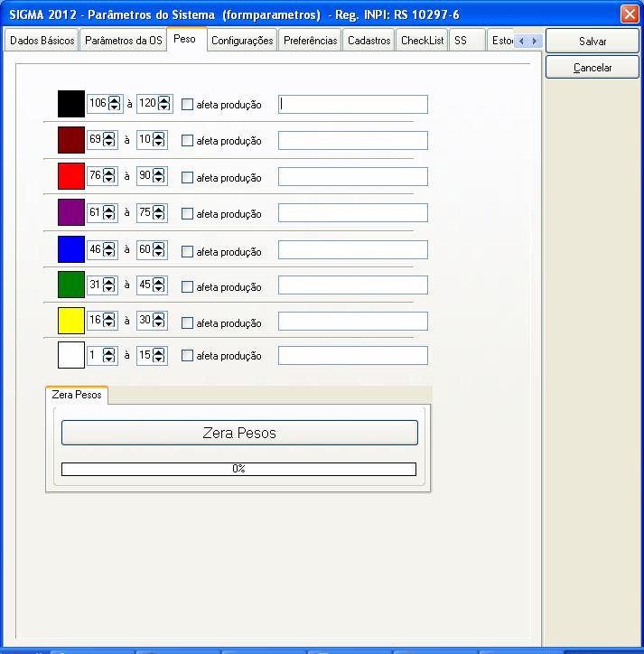
Task: Check afeta produção in the maroon row
Action: point(187,141)
